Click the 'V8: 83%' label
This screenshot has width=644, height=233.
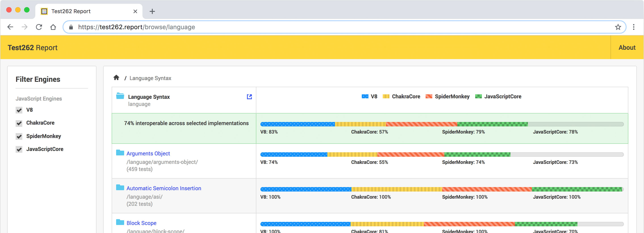click(x=269, y=132)
